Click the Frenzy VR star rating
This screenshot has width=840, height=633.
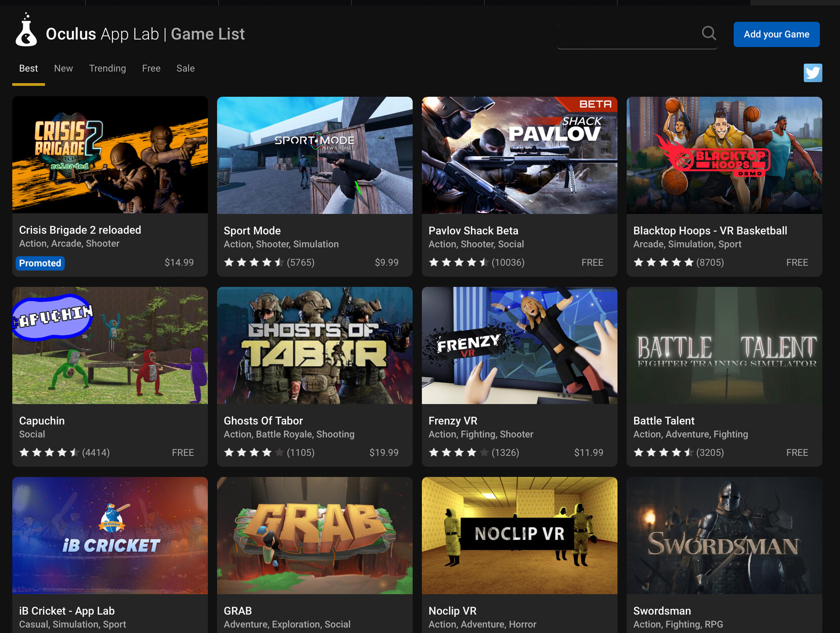[x=459, y=452]
